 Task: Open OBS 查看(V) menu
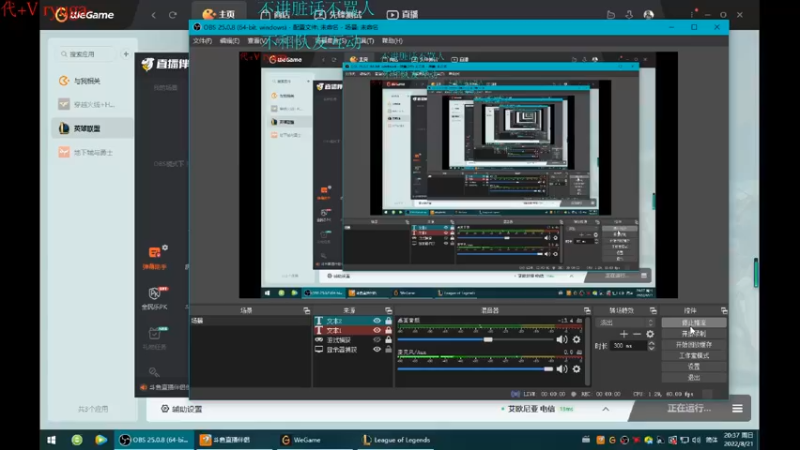click(x=257, y=41)
